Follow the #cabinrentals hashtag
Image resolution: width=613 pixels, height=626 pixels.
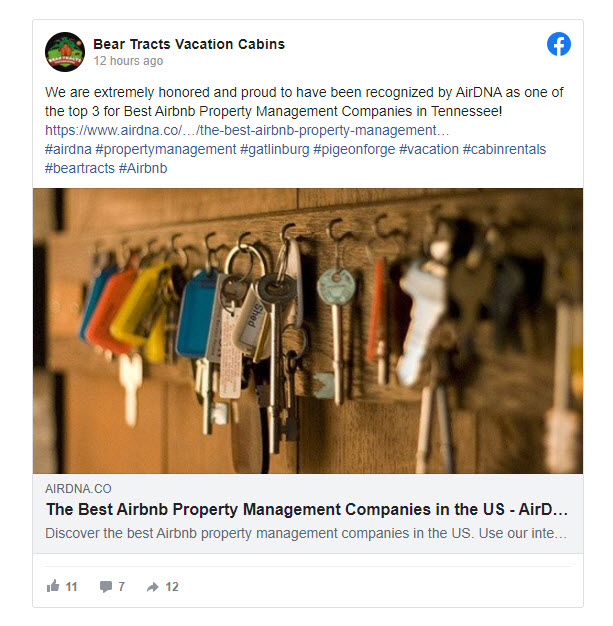[x=504, y=149]
